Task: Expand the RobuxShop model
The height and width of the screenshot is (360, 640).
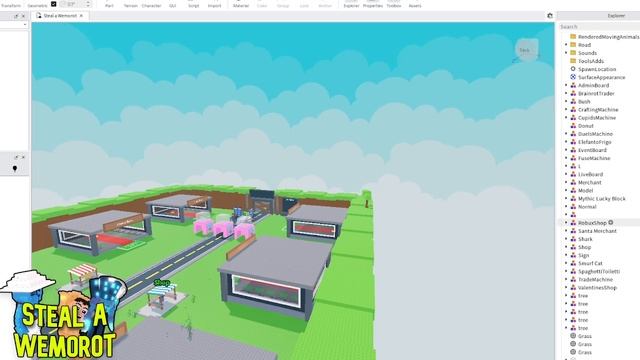Action: tap(566, 222)
